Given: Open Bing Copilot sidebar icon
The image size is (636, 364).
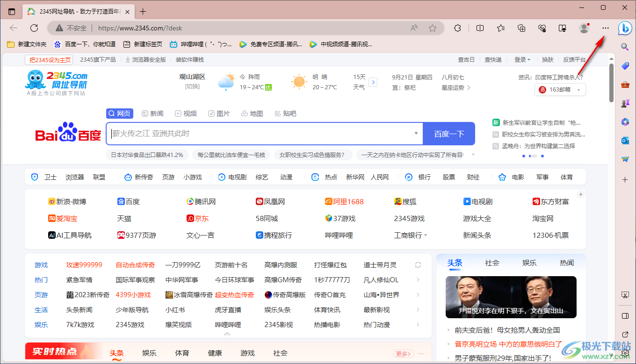Looking at the screenshot, I should point(625,29).
